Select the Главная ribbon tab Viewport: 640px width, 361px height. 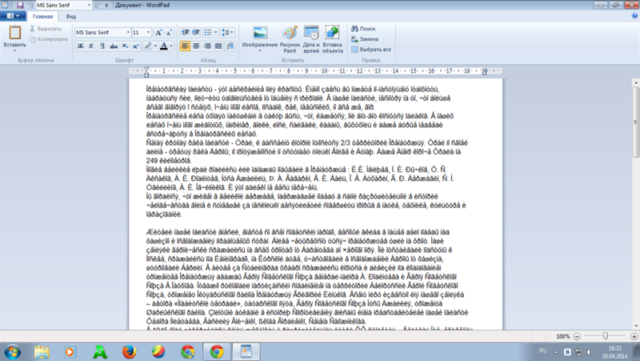click(42, 17)
